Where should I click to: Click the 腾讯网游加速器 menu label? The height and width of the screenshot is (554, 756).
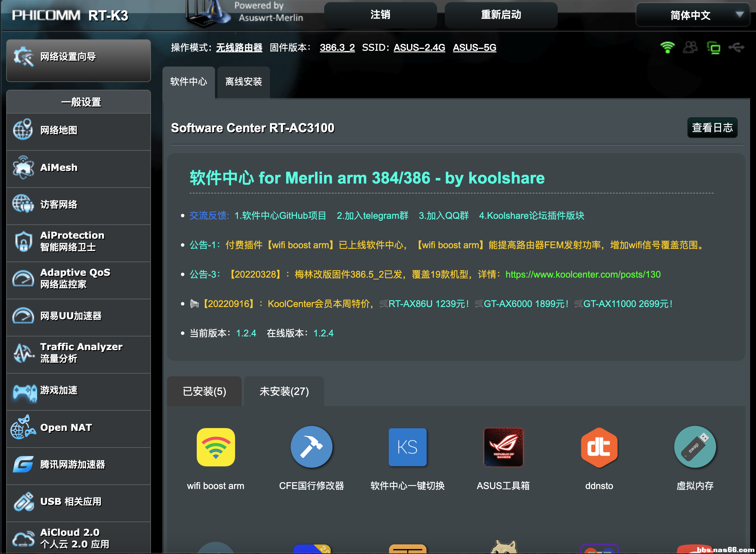coord(73,465)
